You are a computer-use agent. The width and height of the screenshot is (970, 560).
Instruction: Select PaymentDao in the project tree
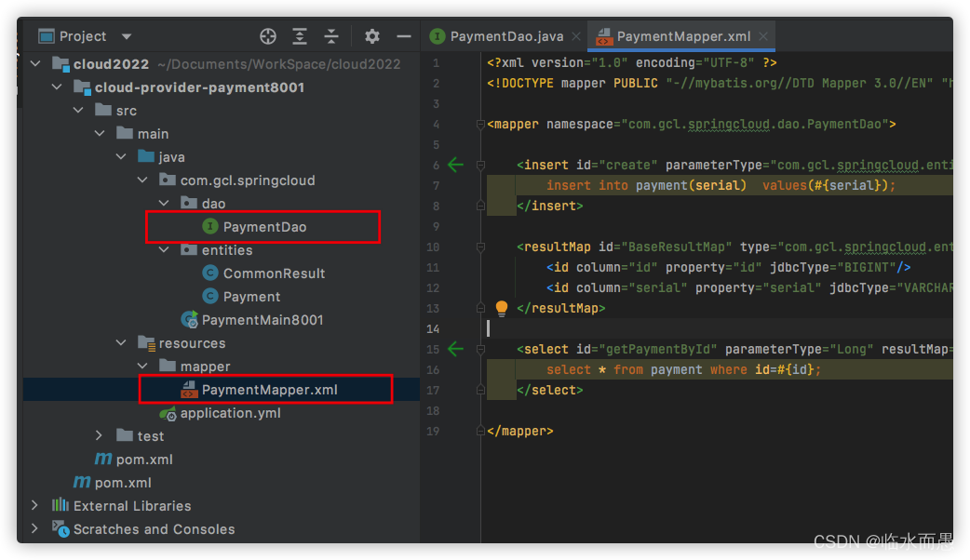coord(264,227)
